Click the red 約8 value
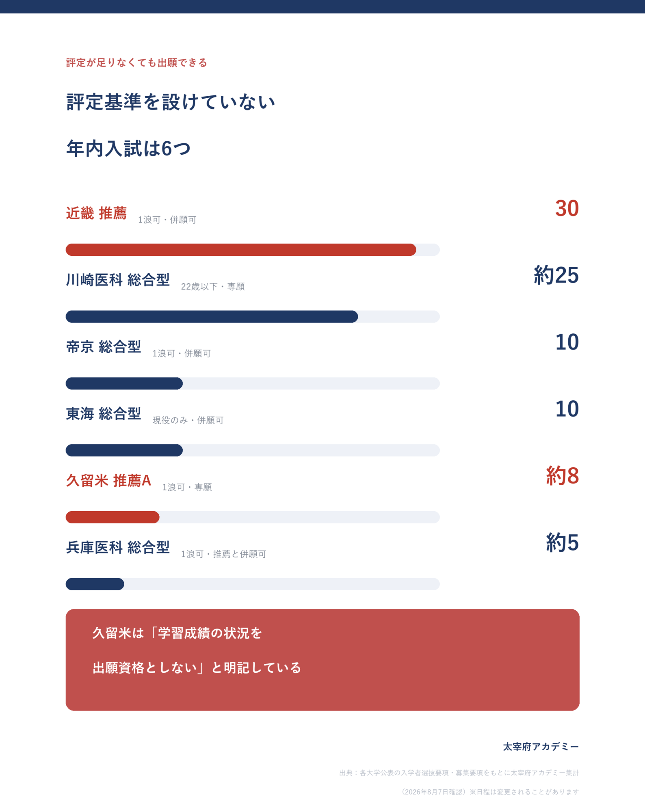 pyautogui.click(x=562, y=476)
